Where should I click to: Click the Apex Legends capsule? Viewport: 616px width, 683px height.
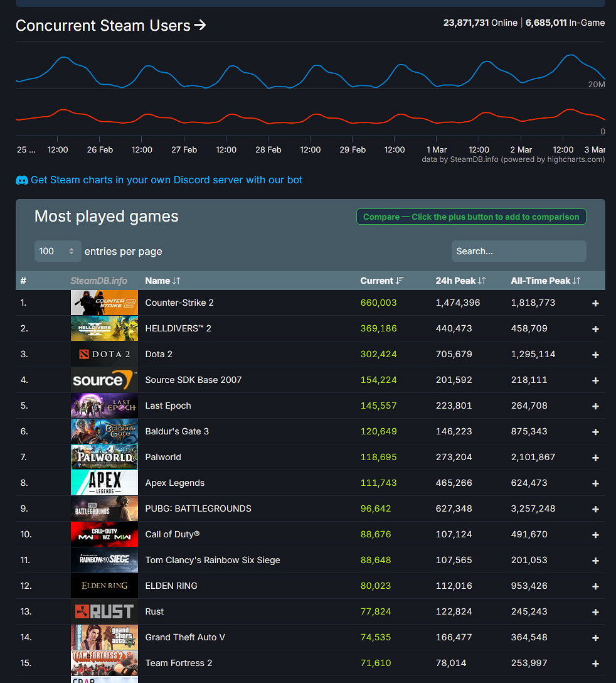click(x=104, y=483)
